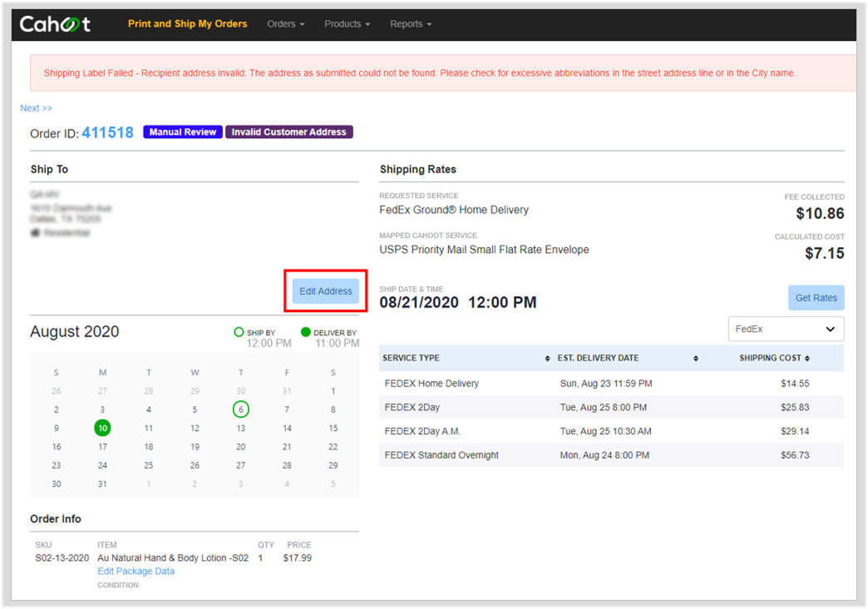Click item Au Natural Hand & Body Lotion

coord(173,558)
